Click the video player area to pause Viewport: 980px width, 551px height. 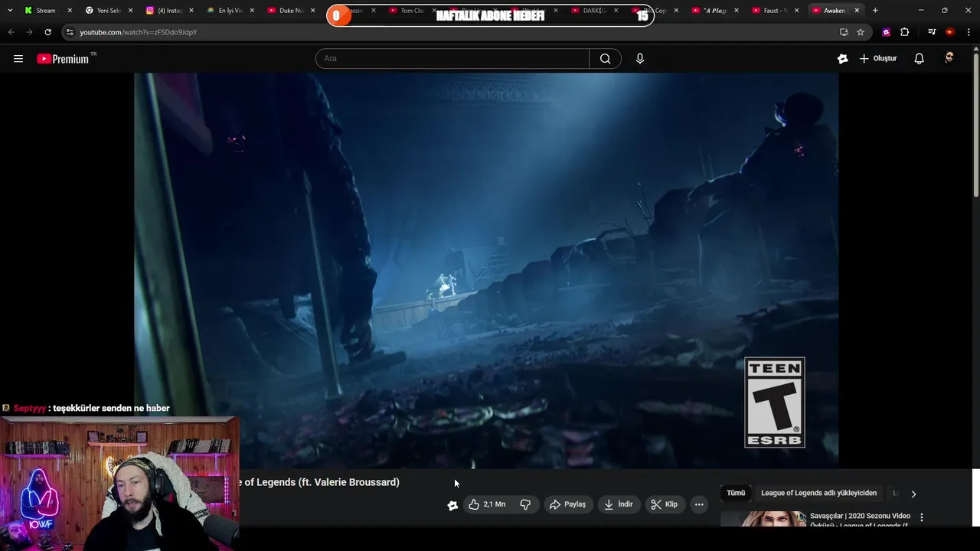486,270
